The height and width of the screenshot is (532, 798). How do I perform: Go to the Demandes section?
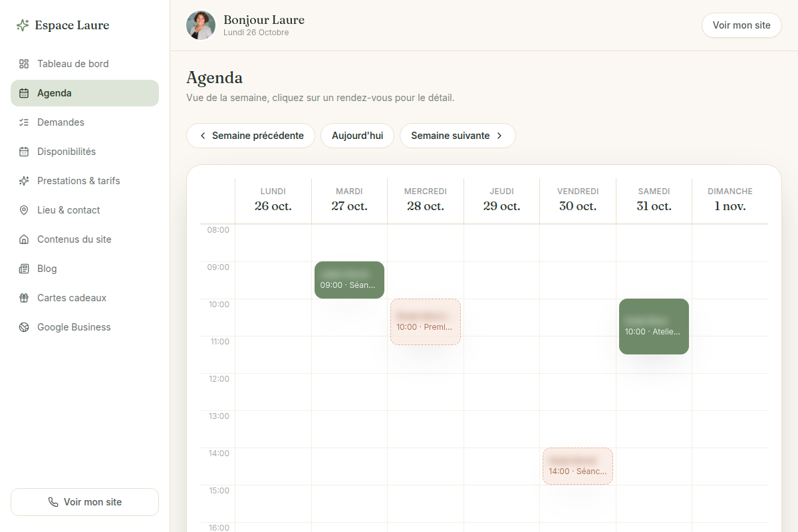[84, 122]
